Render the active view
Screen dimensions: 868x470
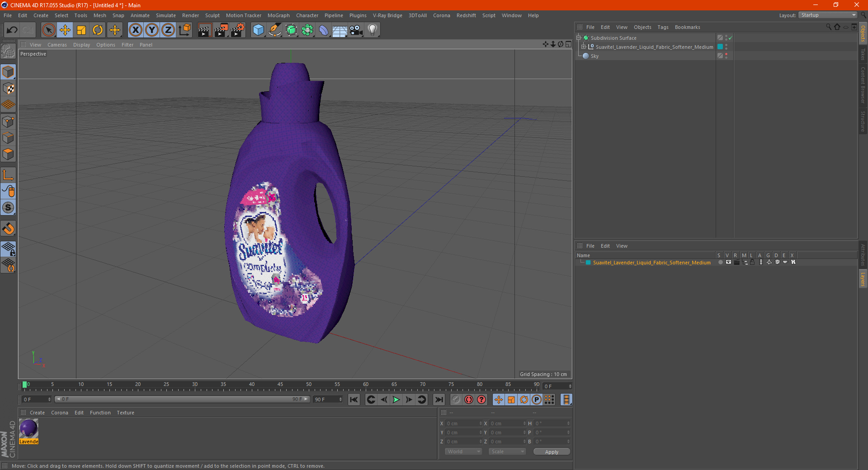[204, 30]
